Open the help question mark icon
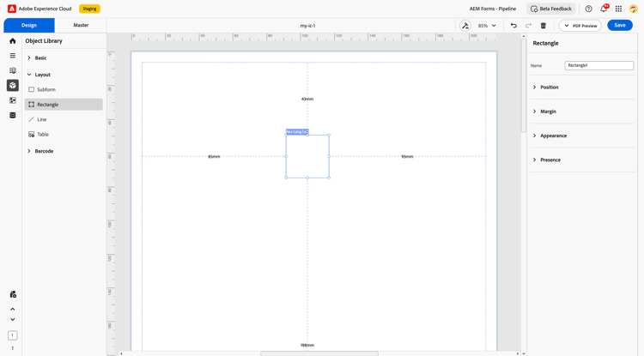The height and width of the screenshot is (356, 644). click(x=588, y=9)
